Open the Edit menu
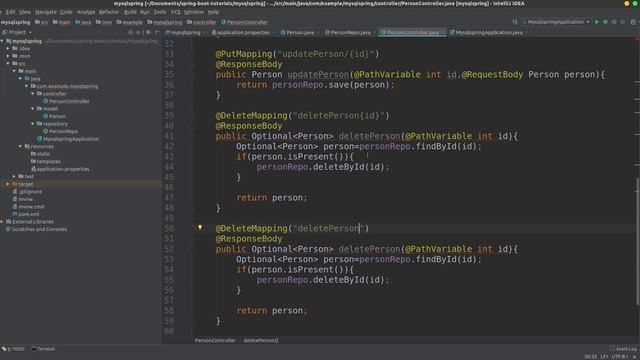 pos(11,12)
